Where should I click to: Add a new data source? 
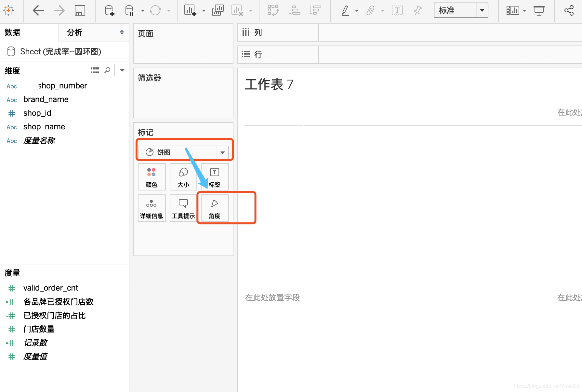(x=110, y=10)
